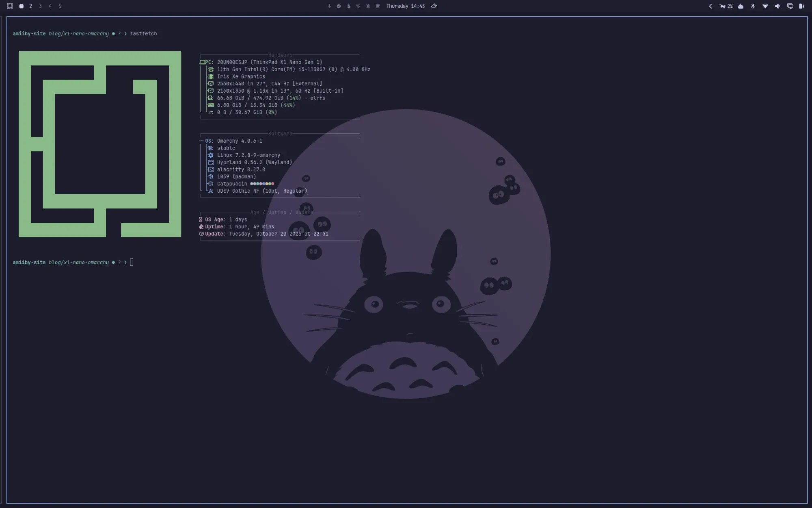
Task: Open the display monitors icon
Action: 790,6
